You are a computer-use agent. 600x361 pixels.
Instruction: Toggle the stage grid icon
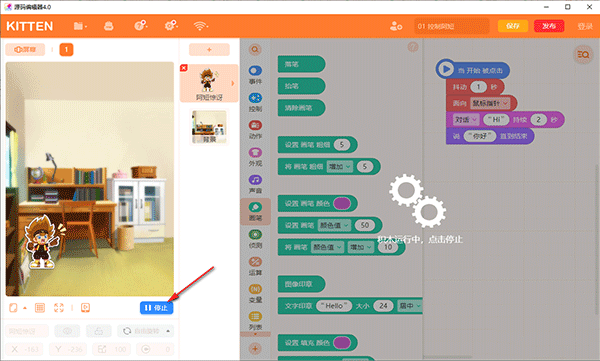coord(40,307)
